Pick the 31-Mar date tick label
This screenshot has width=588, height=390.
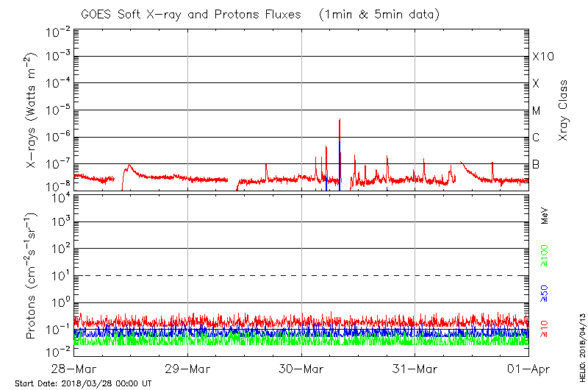415,368
